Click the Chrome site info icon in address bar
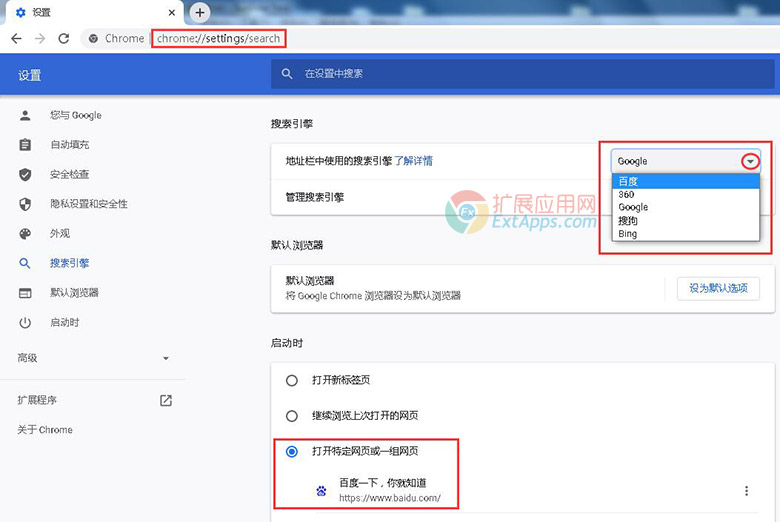780x522 pixels. pyautogui.click(x=93, y=38)
